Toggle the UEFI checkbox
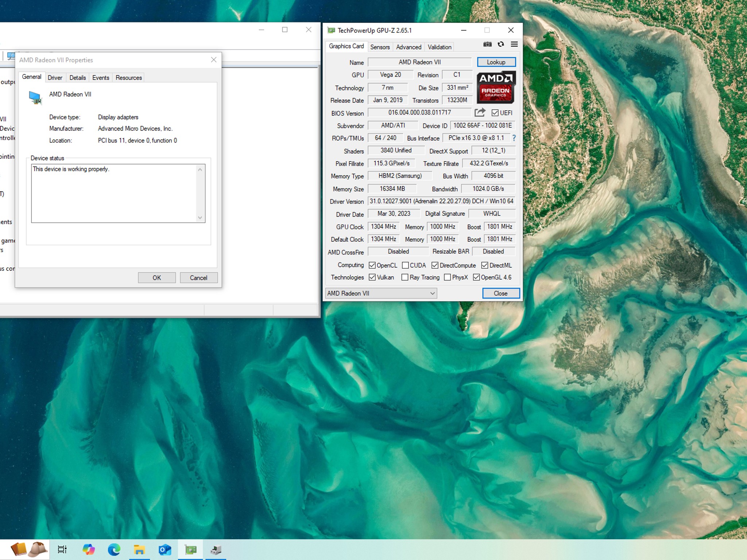Viewport: 747px width, 560px height. (x=495, y=113)
